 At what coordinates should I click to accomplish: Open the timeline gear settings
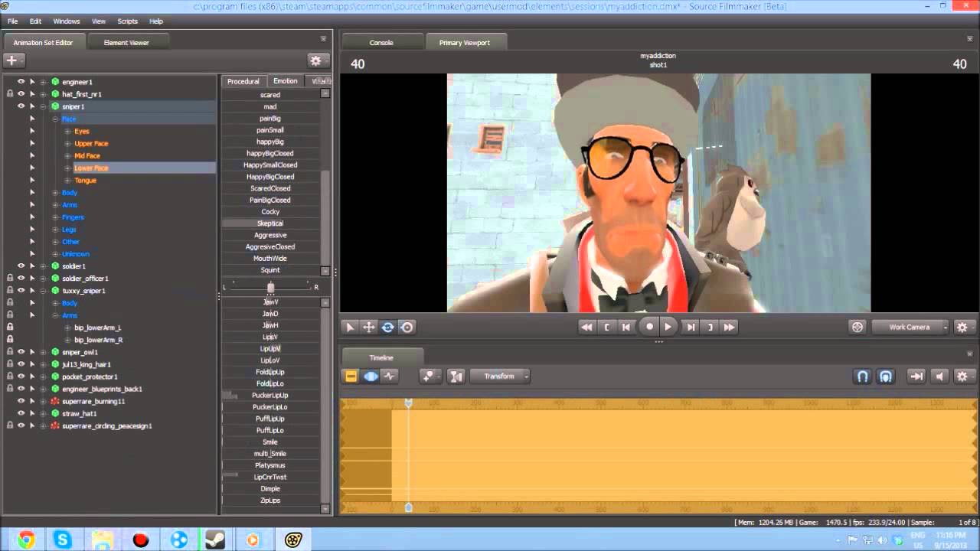coord(962,376)
